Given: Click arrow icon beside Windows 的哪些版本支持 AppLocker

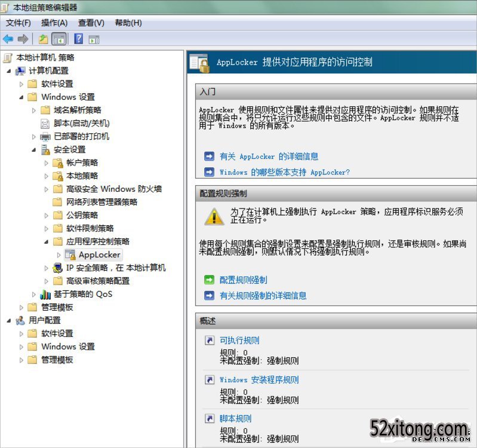Looking at the screenshot, I should tap(210, 172).
